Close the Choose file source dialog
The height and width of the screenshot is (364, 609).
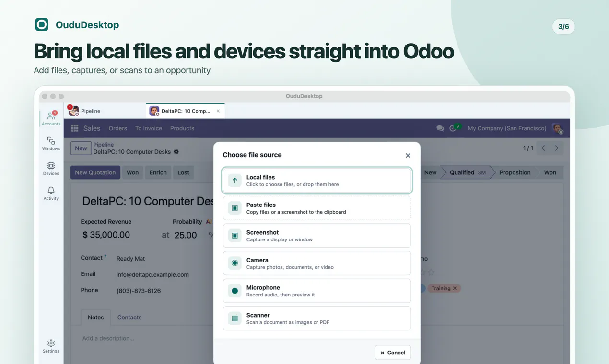click(x=408, y=155)
